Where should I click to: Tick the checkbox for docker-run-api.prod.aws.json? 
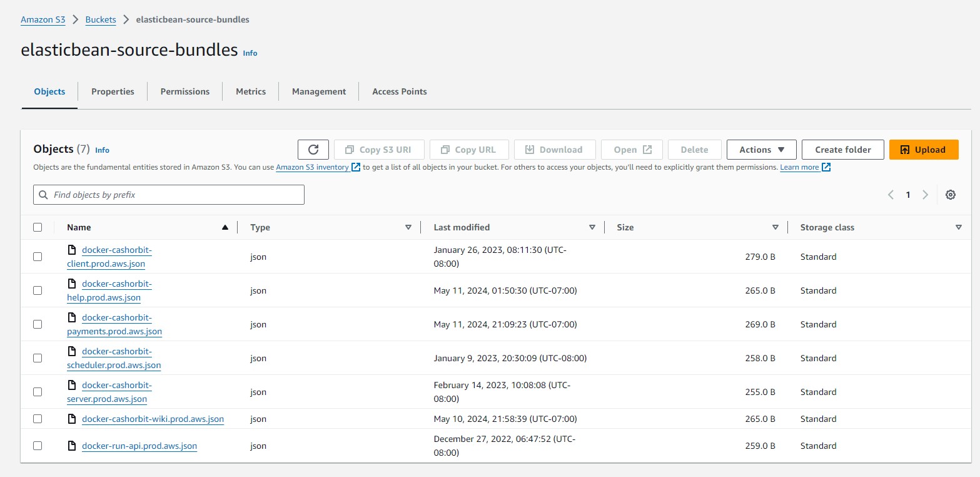(38, 446)
